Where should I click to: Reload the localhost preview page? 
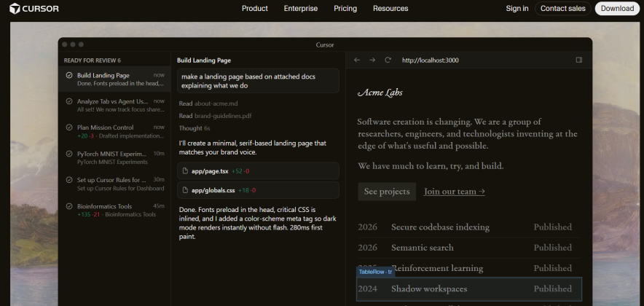click(x=388, y=60)
